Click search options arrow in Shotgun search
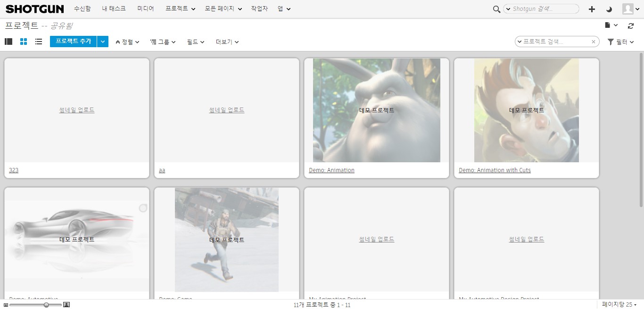The width and height of the screenshot is (644, 309). 508,9
